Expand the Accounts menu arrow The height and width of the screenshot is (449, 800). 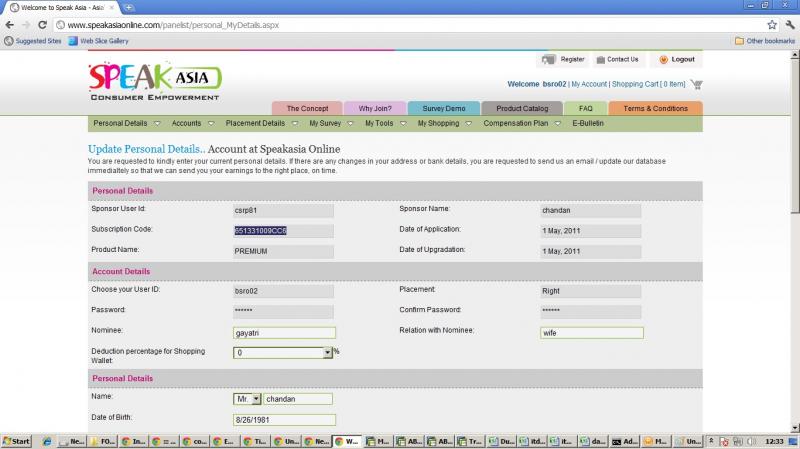pos(211,123)
